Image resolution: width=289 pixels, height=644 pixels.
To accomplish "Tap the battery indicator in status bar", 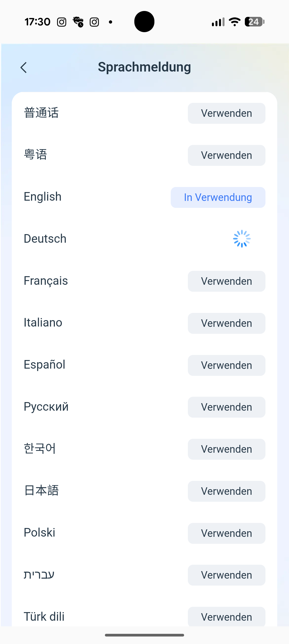I will [x=254, y=22].
